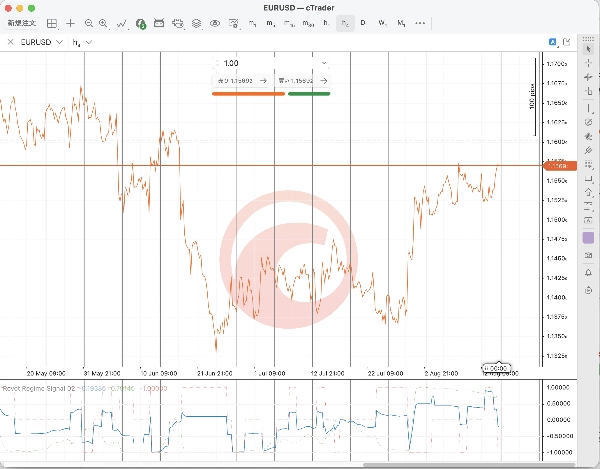Open the text lines tool group
The image size is (600, 469).
pyautogui.click(x=589, y=207)
